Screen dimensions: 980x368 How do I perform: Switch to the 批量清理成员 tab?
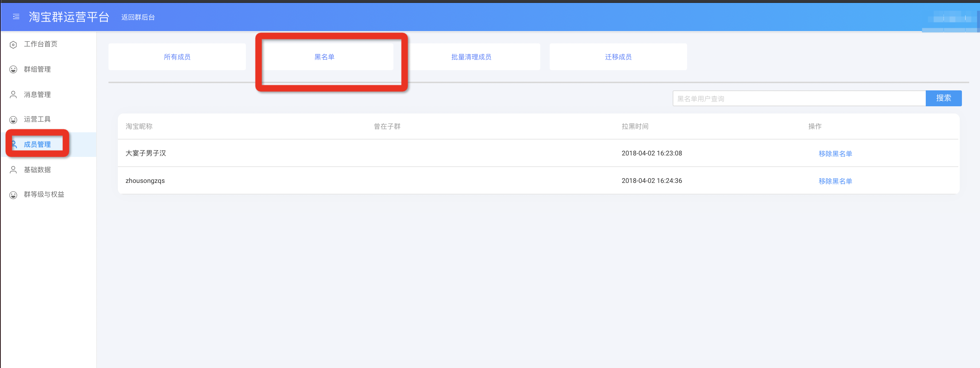[471, 57]
